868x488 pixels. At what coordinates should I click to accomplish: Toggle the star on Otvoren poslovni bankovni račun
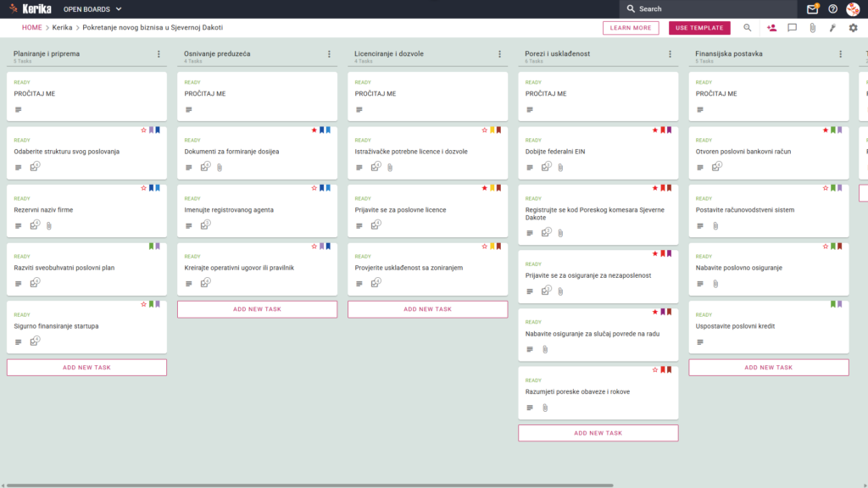(x=826, y=130)
